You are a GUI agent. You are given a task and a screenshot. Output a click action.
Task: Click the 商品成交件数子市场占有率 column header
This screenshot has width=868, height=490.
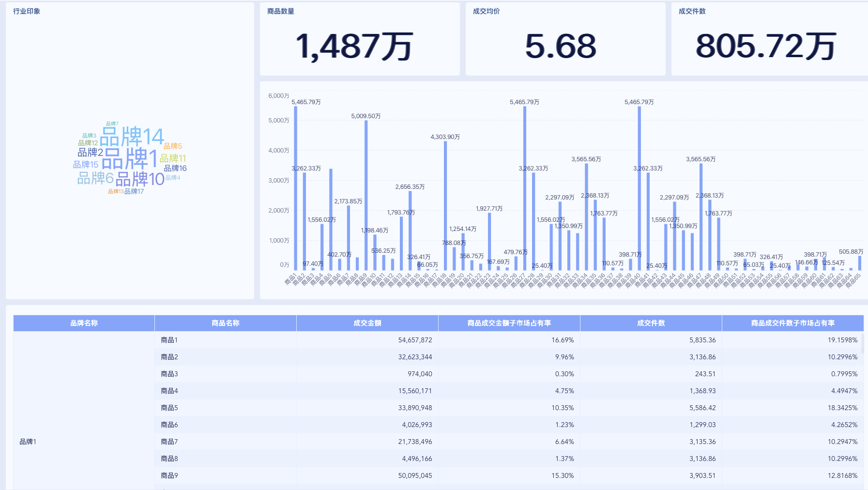(x=792, y=323)
